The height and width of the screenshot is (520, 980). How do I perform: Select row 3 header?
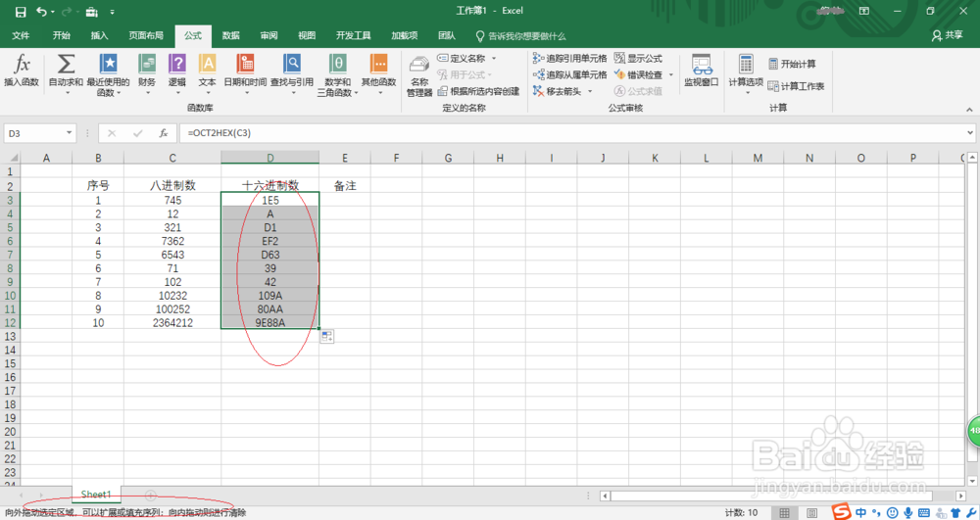coord(10,201)
